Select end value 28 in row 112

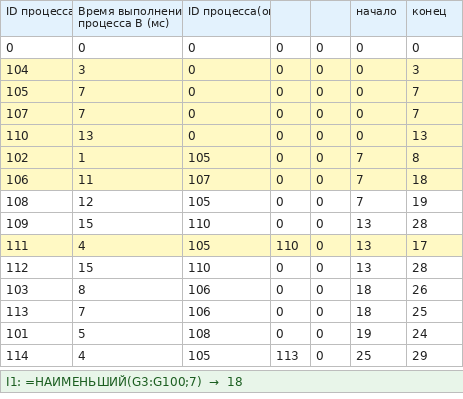(x=435, y=268)
